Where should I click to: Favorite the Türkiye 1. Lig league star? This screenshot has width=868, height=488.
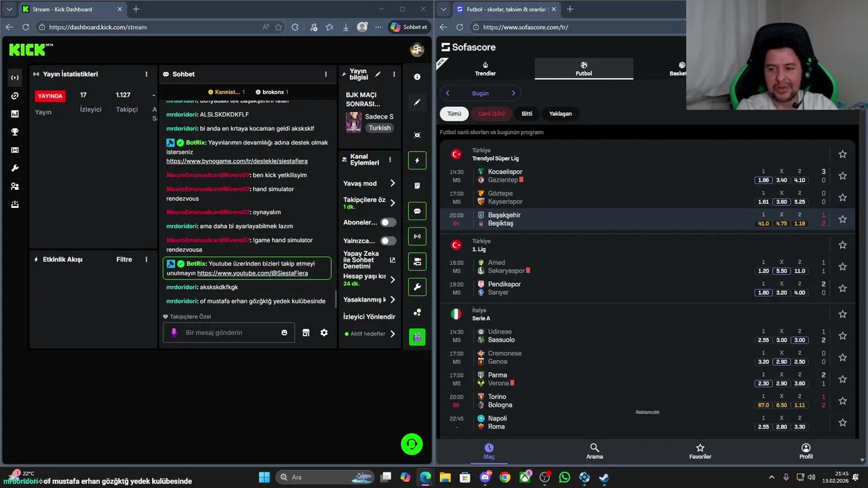[x=842, y=245]
